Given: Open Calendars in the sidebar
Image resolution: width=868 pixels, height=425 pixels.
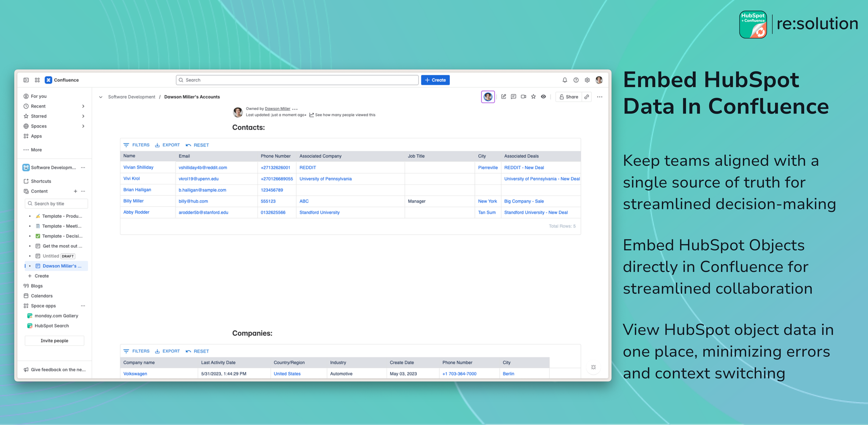Looking at the screenshot, I should [x=42, y=296].
